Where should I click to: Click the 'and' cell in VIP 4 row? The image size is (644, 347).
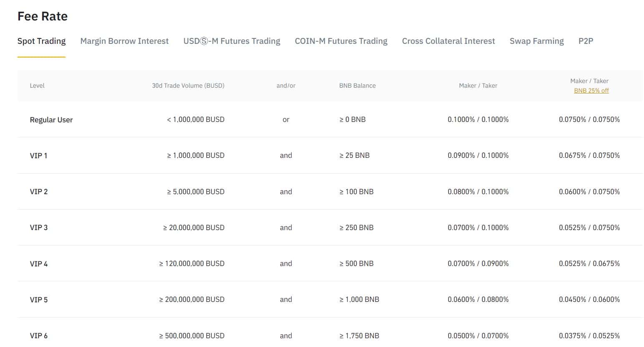point(286,263)
